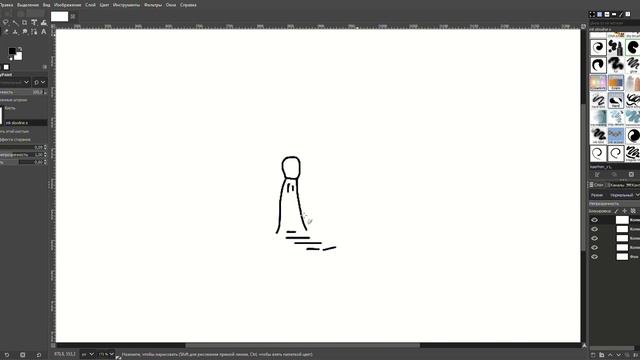The image size is (640, 360).
Task: Open the Изображение menu
Action: (x=68, y=5)
